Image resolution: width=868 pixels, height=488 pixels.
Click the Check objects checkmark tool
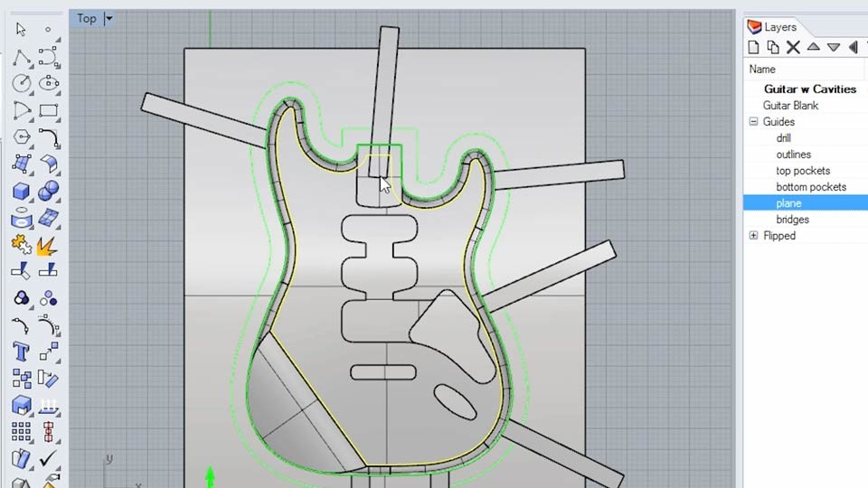tap(48, 459)
